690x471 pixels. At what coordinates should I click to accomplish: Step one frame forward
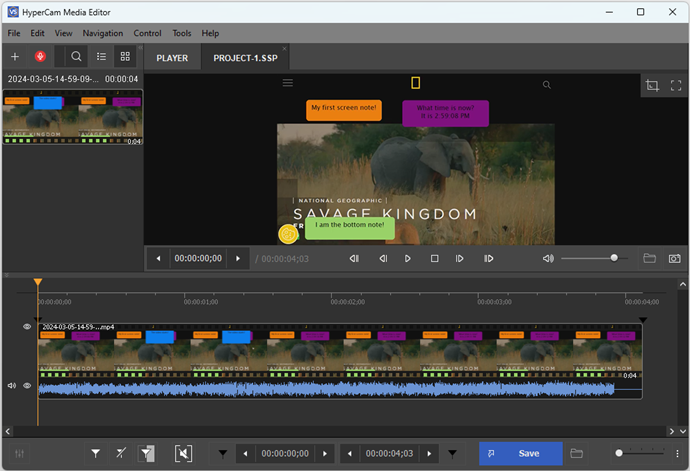tap(459, 258)
